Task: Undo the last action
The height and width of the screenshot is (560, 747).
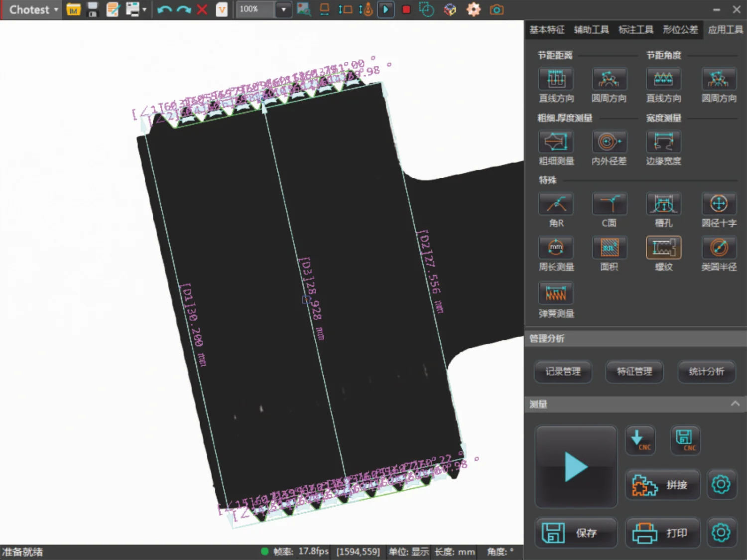Action: coord(164,9)
